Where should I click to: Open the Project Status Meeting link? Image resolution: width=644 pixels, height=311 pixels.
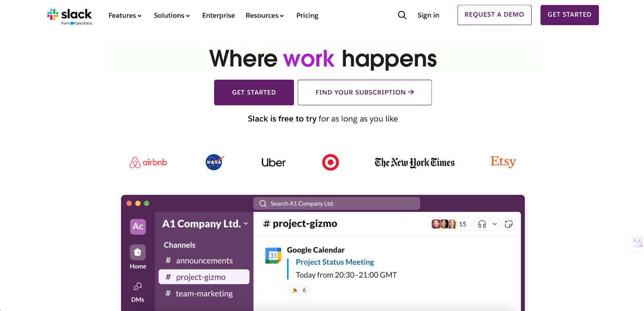click(335, 262)
